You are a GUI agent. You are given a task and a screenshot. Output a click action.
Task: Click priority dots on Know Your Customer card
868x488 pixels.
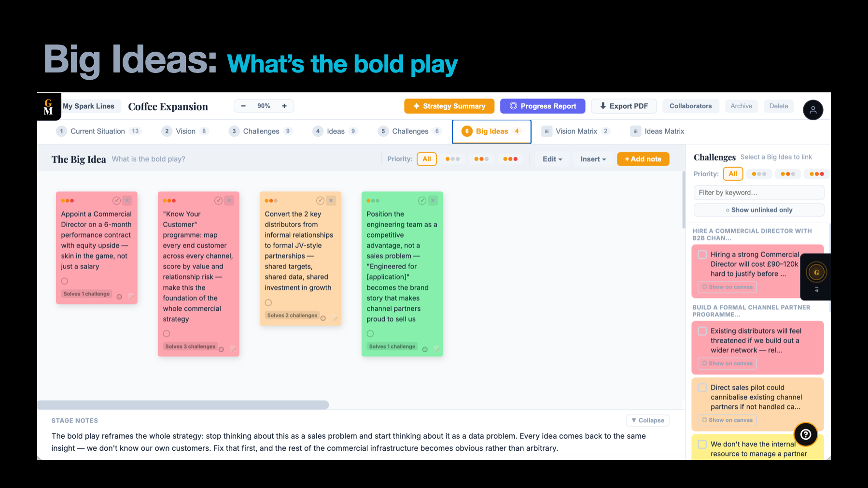coord(169,201)
